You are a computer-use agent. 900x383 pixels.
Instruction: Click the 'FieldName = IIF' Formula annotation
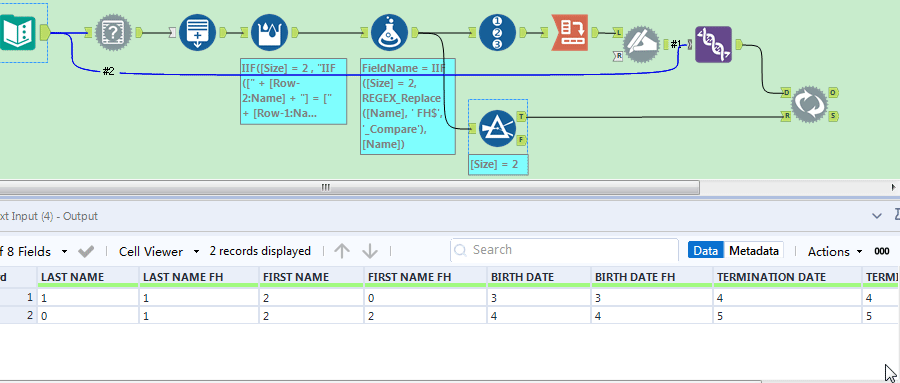[x=408, y=106]
